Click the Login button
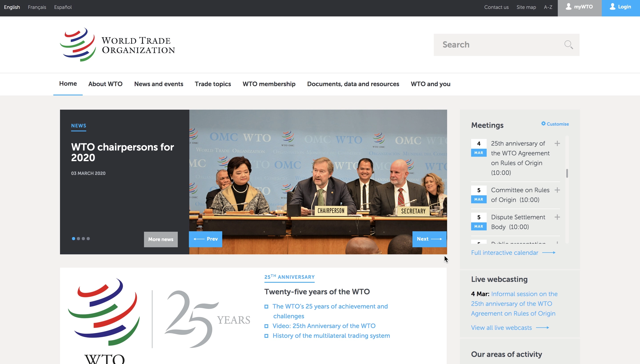640x364 pixels. click(x=620, y=8)
